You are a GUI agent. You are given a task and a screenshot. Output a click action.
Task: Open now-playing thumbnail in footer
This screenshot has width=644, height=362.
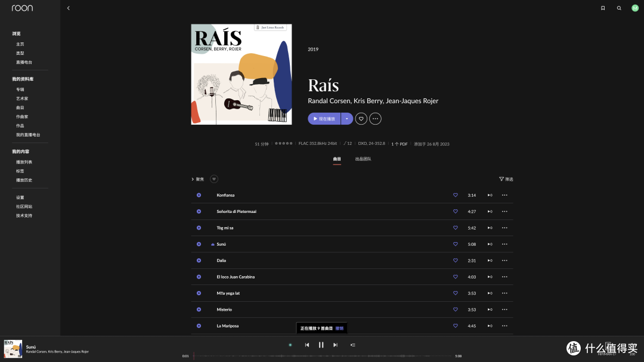tap(13, 349)
